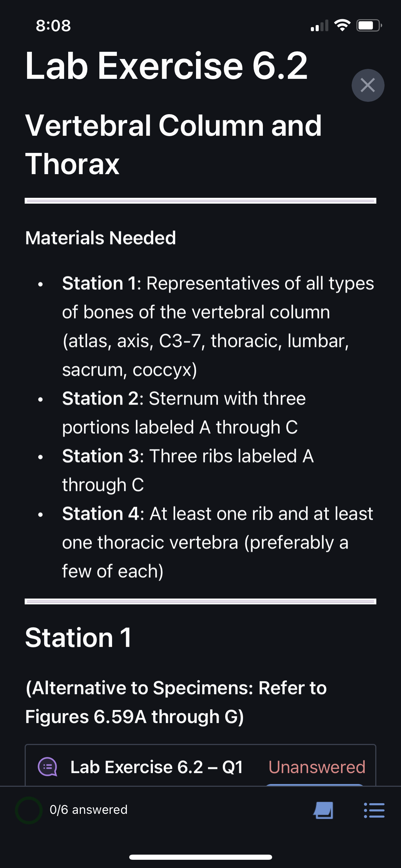Tap the Vertebral Column and Thorax title
401x868 pixels.
173,144
